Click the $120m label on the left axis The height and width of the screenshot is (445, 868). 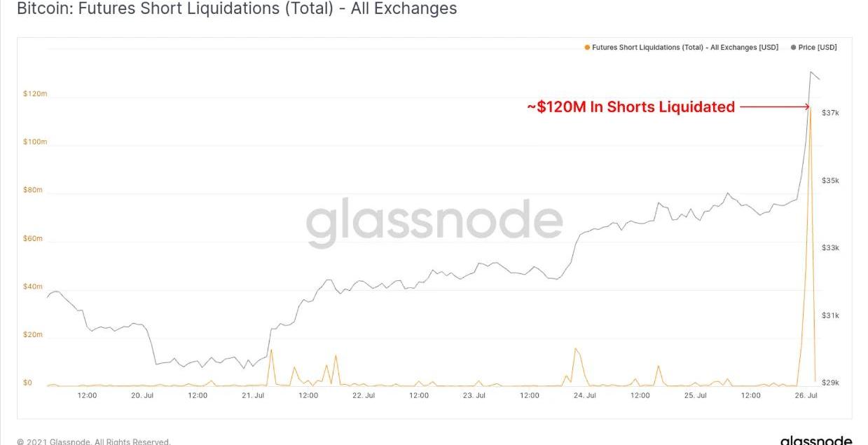tap(34, 94)
